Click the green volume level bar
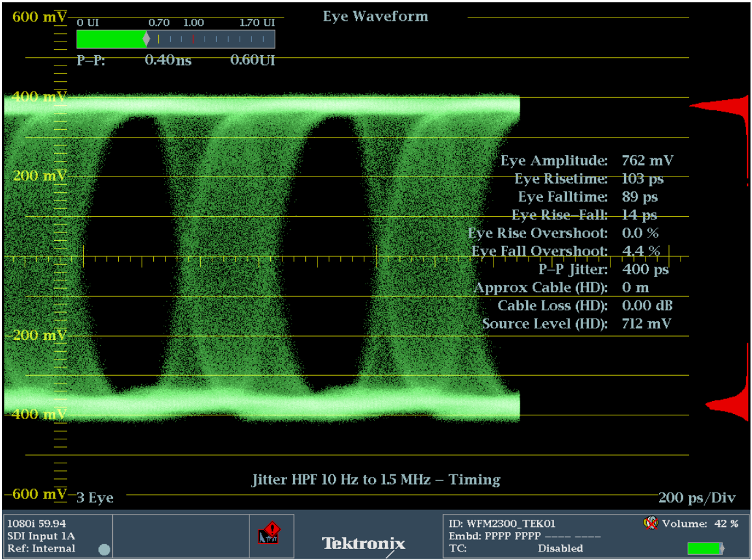Viewport: 752px width, 560px height. click(704, 548)
